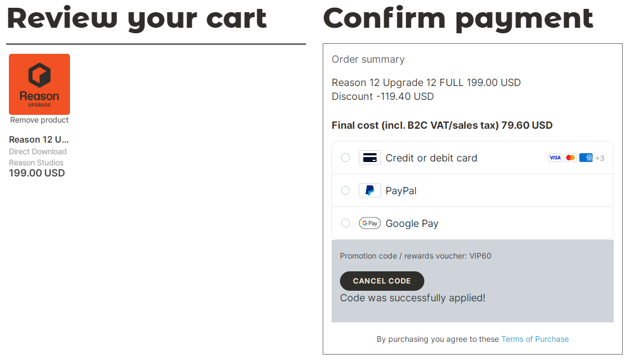
Task: Click the Visa card icon
Action: [554, 158]
